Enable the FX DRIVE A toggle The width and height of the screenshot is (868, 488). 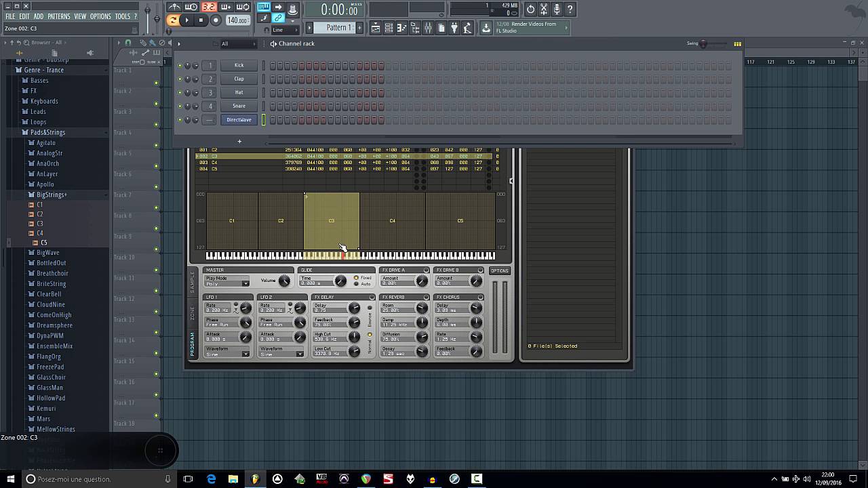426,270
